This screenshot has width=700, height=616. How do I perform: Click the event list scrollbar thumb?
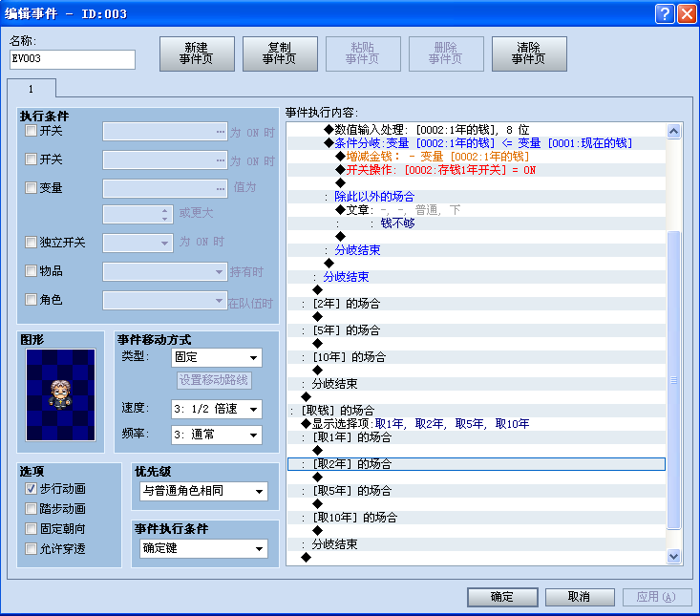click(673, 380)
